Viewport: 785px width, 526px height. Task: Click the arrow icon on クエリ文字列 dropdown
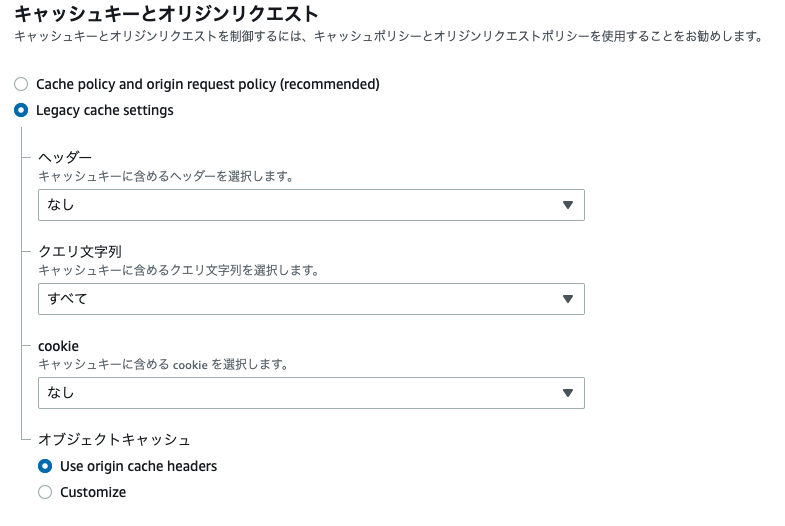tap(567, 299)
